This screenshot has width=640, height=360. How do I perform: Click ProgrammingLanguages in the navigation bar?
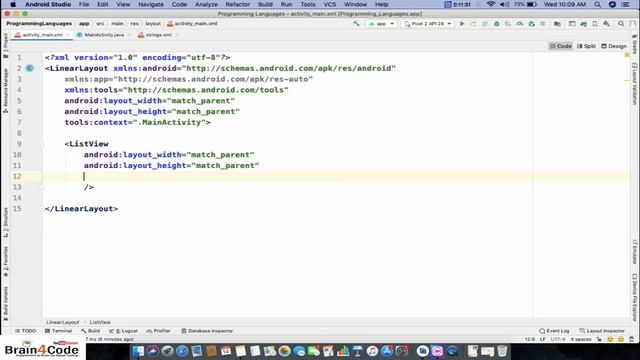39,24
